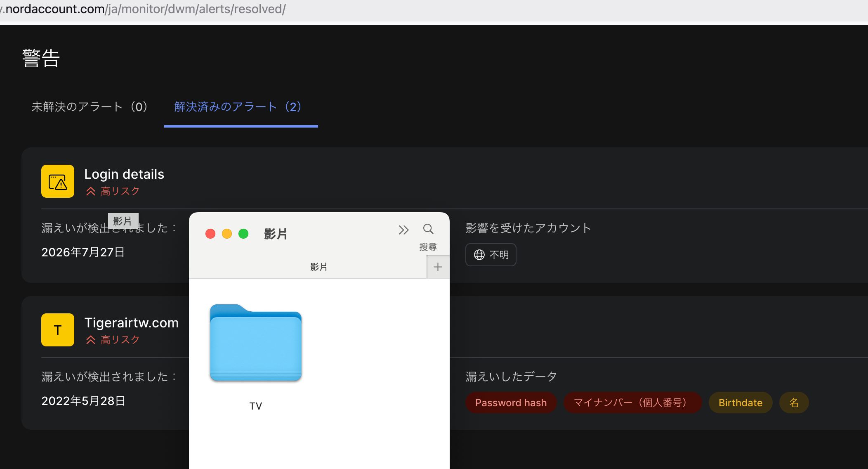Select the 影片 Finder tab
Screen dimensions: 868x469
318,267
